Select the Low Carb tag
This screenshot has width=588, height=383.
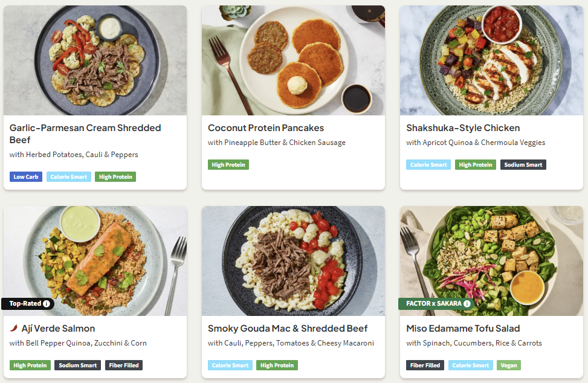(x=26, y=177)
